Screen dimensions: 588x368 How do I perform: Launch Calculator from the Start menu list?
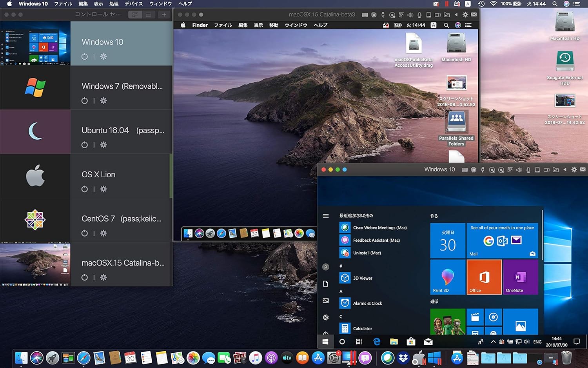(362, 328)
